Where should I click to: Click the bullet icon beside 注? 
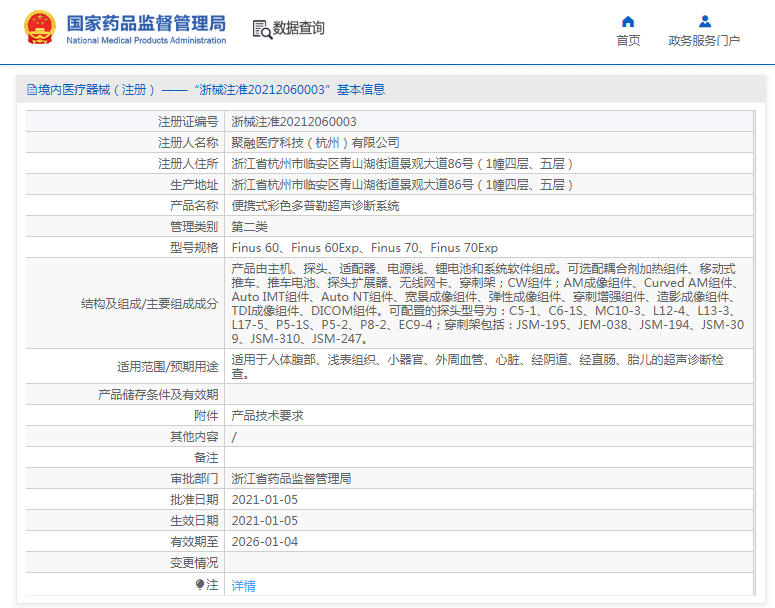[x=200, y=584]
